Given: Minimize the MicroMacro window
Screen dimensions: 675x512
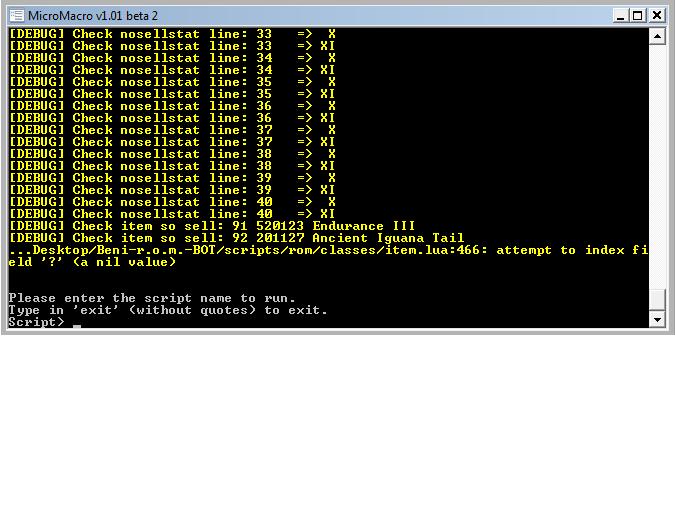Looking at the screenshot, I should click(620, 15).
